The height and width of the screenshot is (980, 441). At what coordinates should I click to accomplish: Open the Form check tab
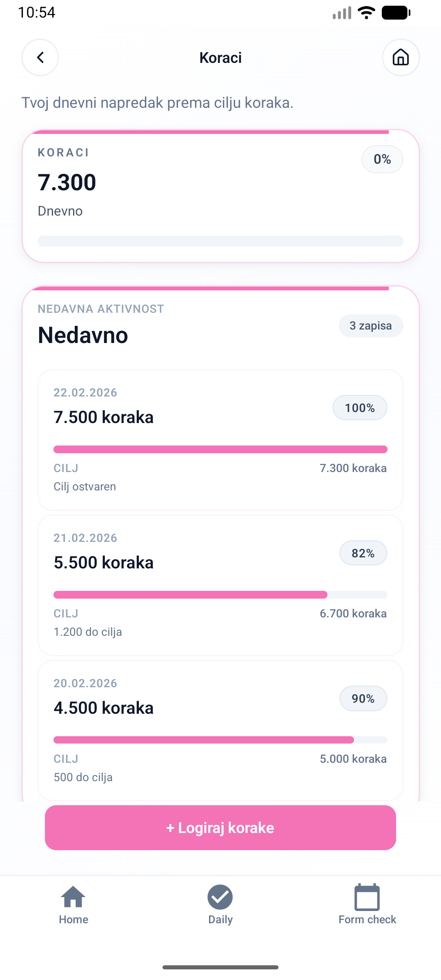(x=367, y=904)
